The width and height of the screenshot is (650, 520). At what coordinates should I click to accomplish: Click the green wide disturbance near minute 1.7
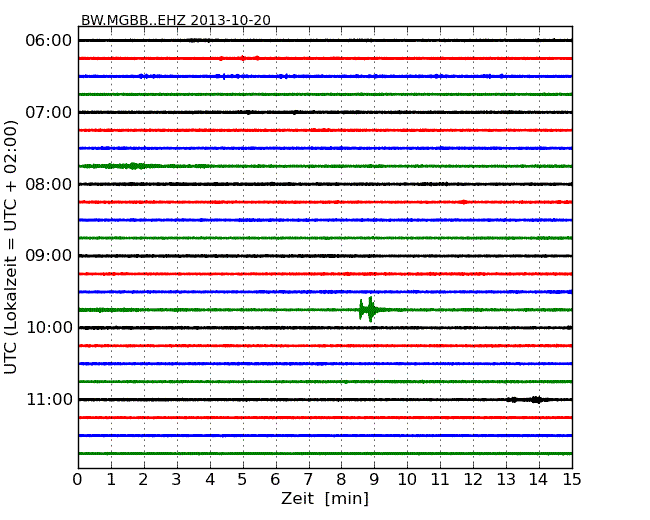[133, 166]
